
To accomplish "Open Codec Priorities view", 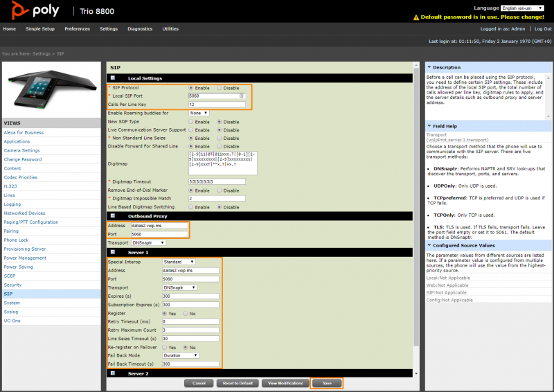I will tap(21, 177).
